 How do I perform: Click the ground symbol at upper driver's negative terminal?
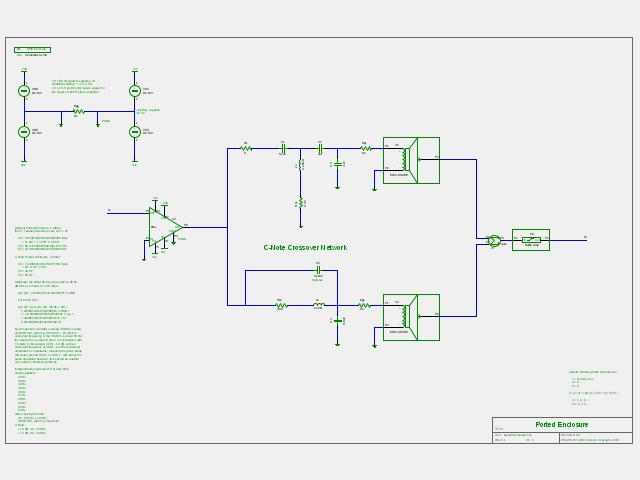[x=374, y=189]
